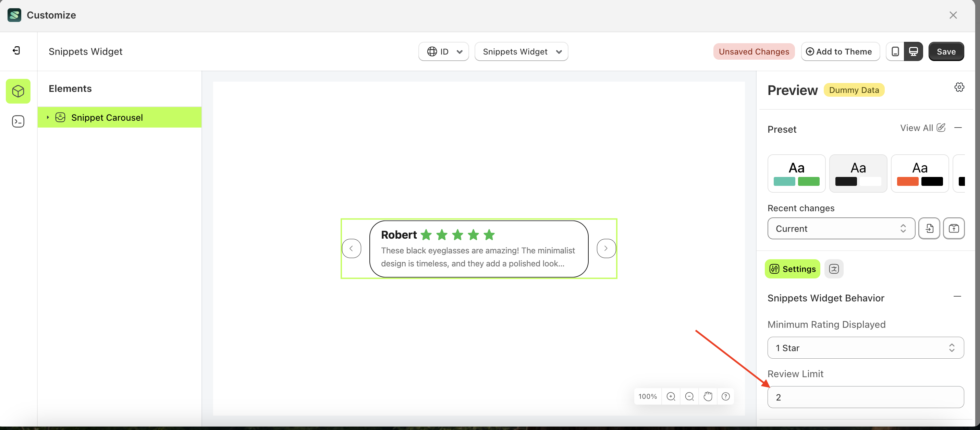
Task: Open the Minimum Rating Displayed dropdown showing 1 Star
Action: (x=865, y=348)
